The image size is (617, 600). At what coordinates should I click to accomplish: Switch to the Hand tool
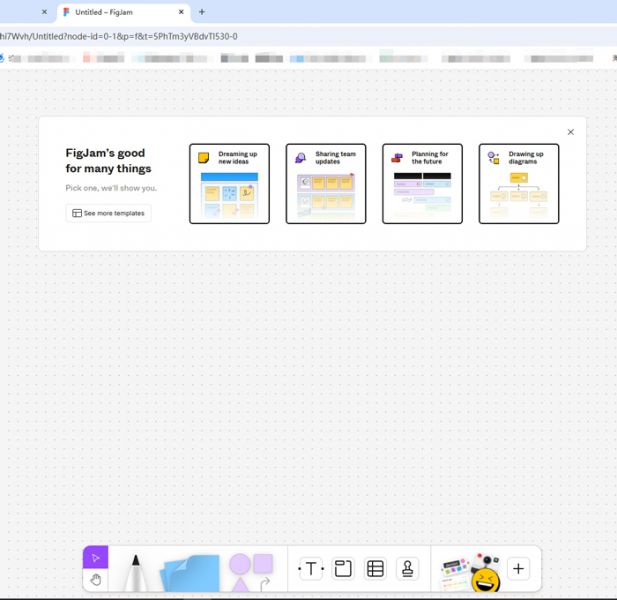tap(96, 580)
